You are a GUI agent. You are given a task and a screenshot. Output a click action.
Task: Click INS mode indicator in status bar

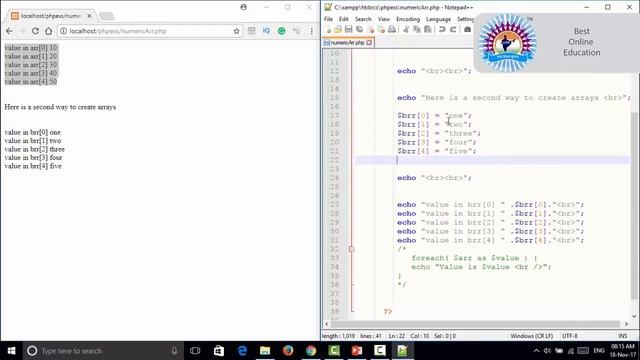(622, 336)
